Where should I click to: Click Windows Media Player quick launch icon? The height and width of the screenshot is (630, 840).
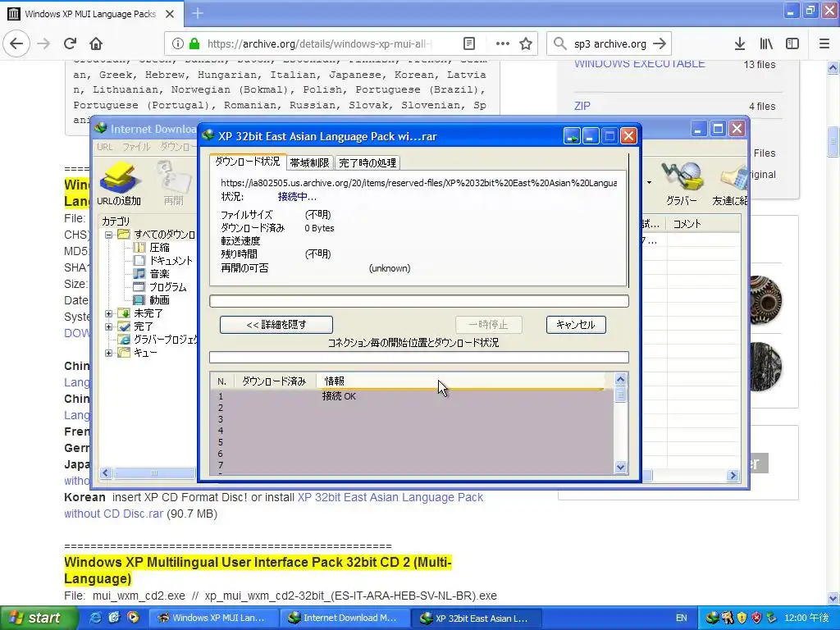pyautogui.click(x=133, y=618)
